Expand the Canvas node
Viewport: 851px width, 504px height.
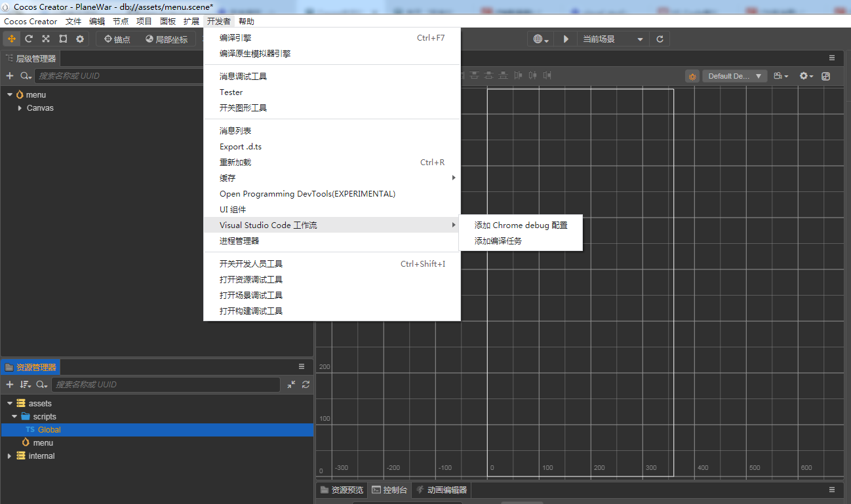(x=20, y=108)
